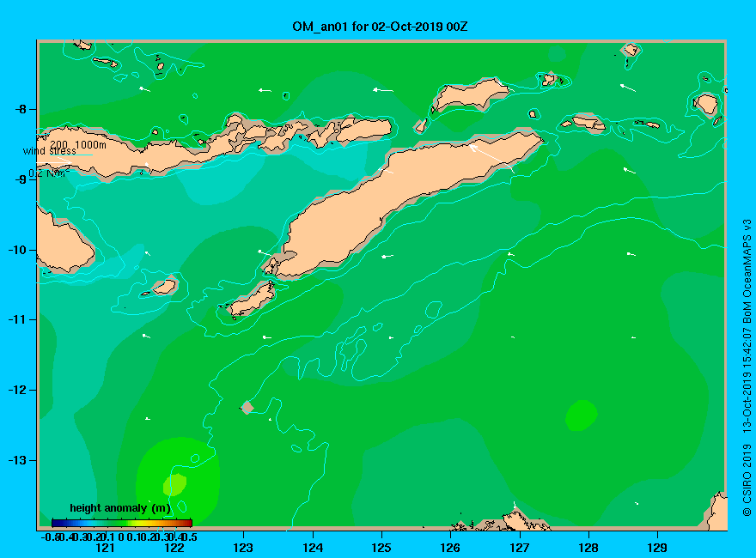
Task: Click longitude label 127
Action: (x=519, y=548)
